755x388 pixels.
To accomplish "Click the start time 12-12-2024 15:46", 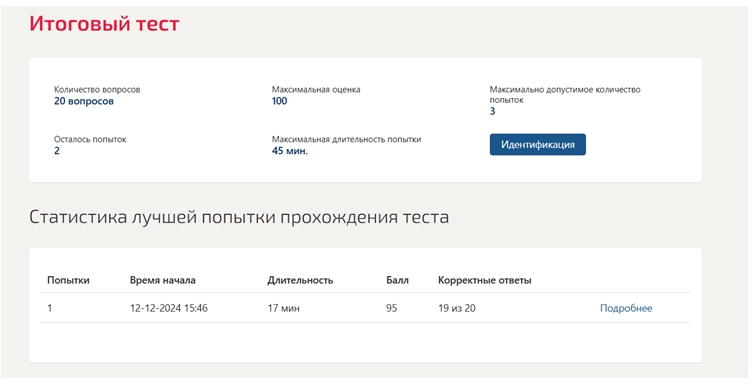I will point(169,308).
